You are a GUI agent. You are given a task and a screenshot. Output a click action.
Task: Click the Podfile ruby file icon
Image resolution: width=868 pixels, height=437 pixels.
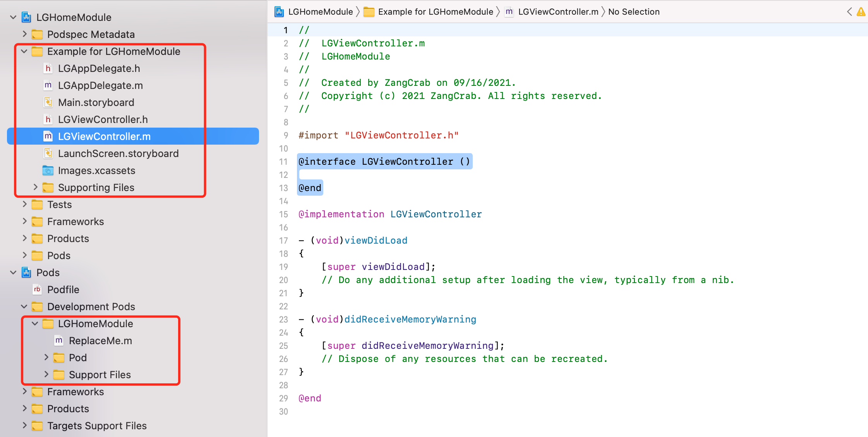[37, 290]
